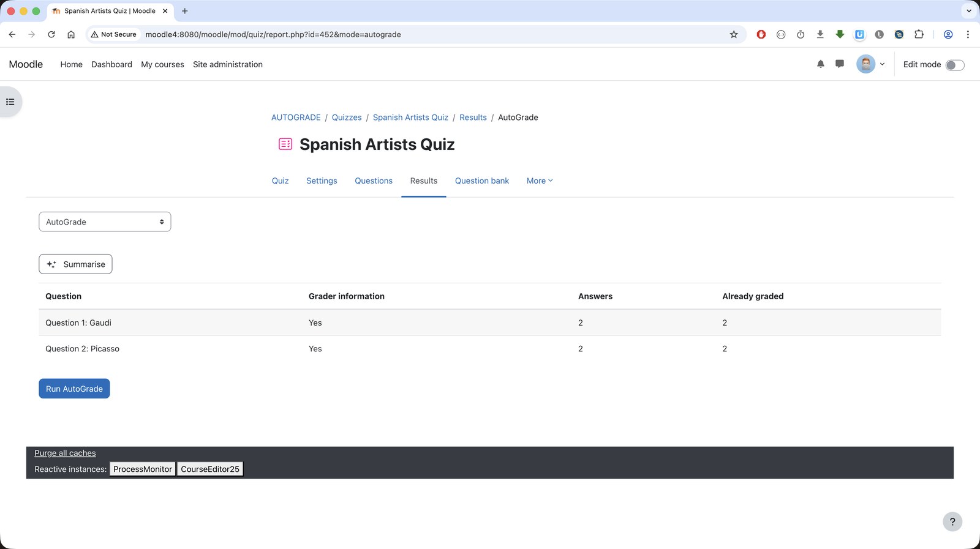
Task: Follow the AUTOGRADE breadcrumb link
Action: [x=296, y=118]
